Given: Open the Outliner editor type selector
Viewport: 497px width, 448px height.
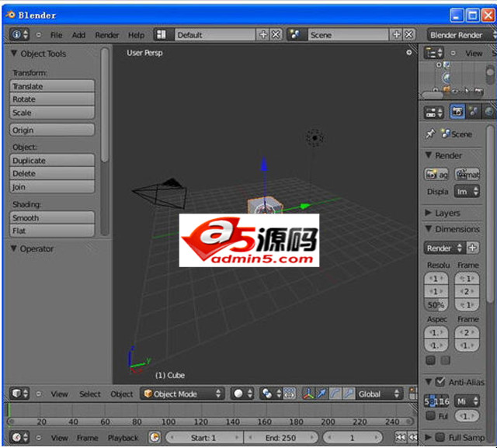Looking at the screenshot, I should click(434, 53).
